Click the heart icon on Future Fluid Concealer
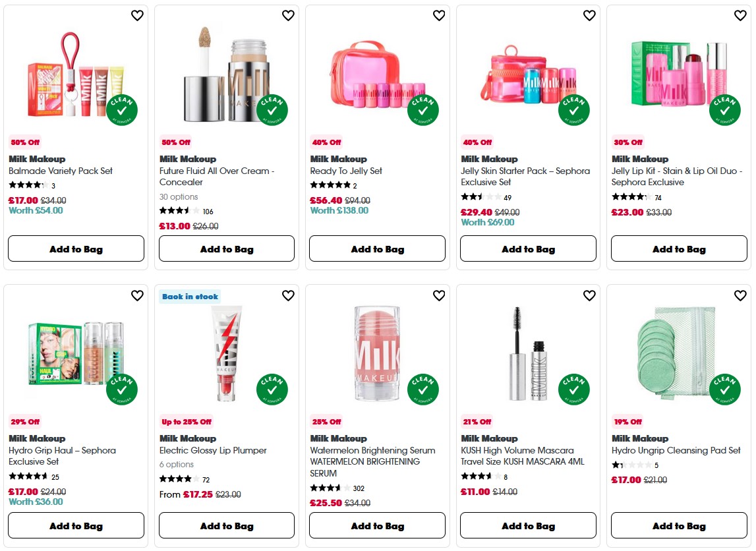Image resolution: width=756 pixels, height=551 pixels. pos(288,15)
